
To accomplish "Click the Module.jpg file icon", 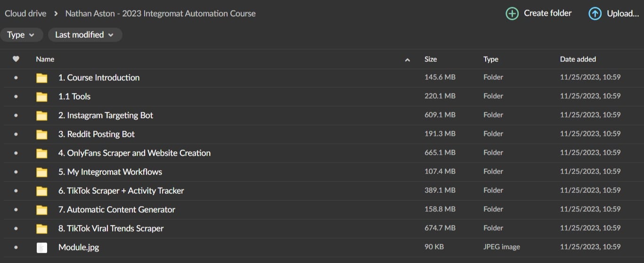I will point(42,247).
